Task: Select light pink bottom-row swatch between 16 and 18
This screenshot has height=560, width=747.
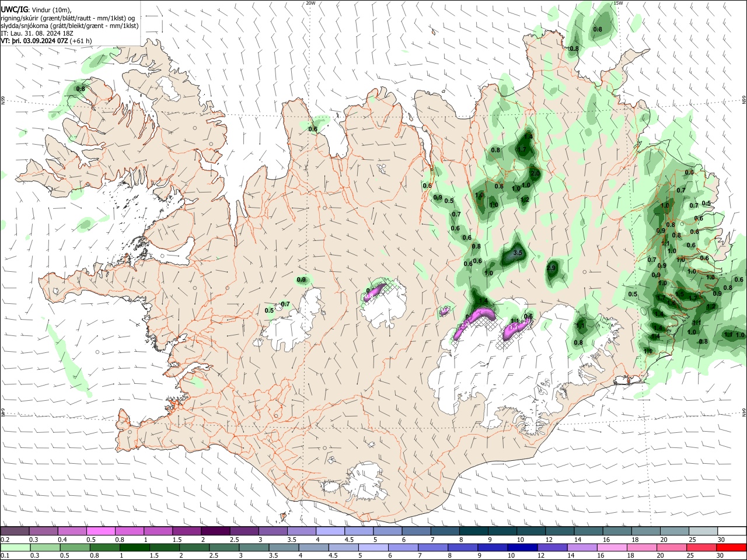Action: pos(612,547)
